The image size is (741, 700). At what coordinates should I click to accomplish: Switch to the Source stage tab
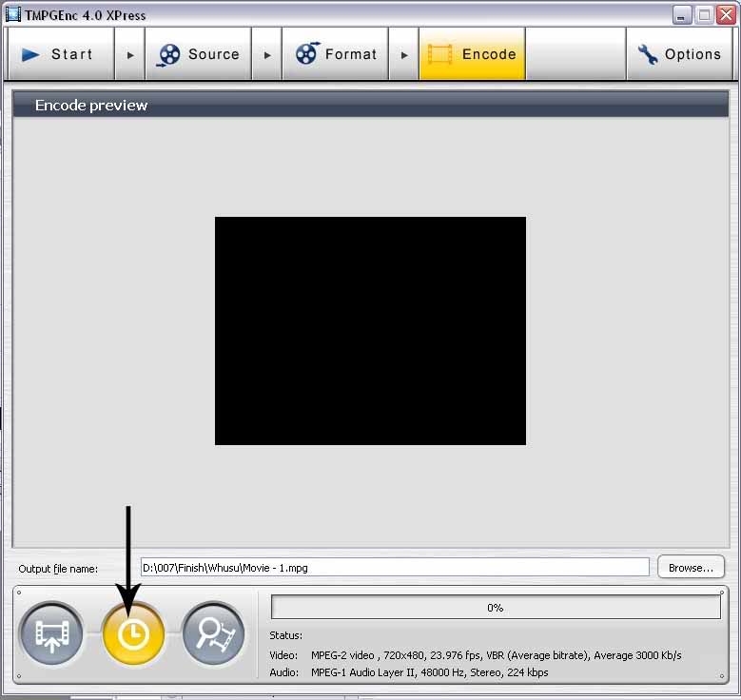coord(198,54)
